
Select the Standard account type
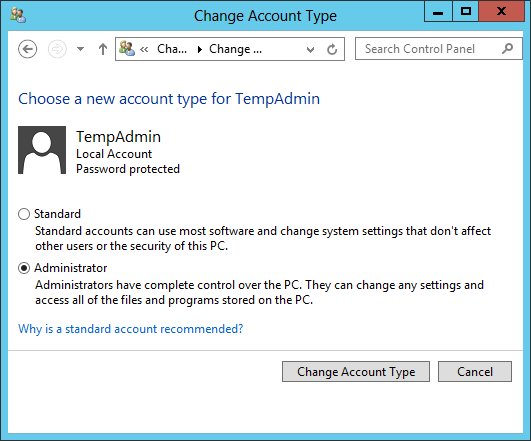(x=24, y=214)
